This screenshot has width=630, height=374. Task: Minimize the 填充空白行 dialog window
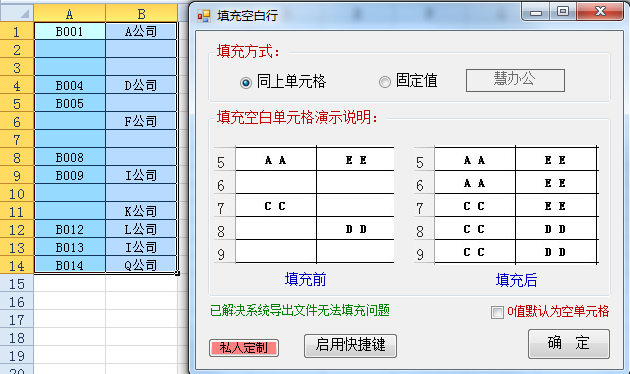(535, 11)
